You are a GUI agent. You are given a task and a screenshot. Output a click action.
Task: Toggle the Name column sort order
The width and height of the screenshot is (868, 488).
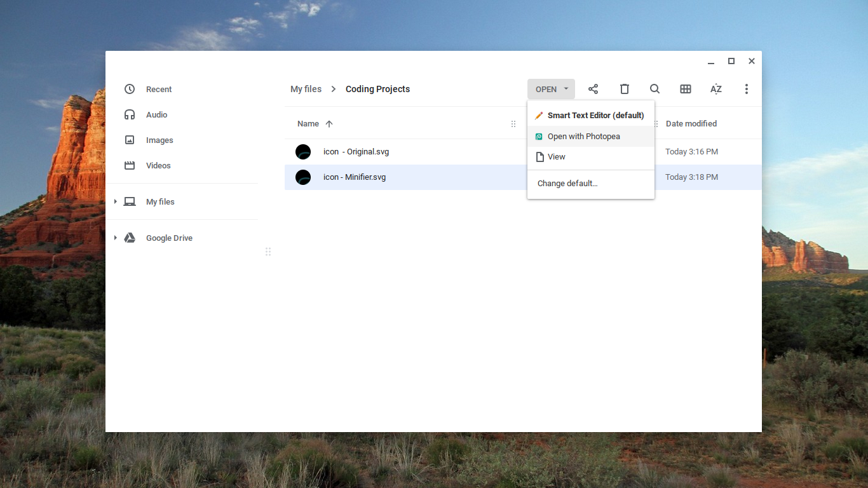click(315, 123)
